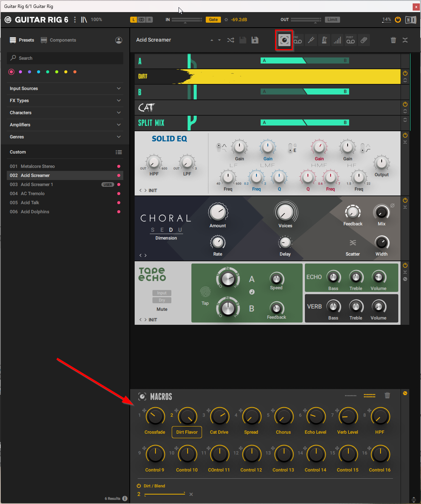Filter presets by the yellow color tag
The image size is (421, 504).
[x=66, y=72]
